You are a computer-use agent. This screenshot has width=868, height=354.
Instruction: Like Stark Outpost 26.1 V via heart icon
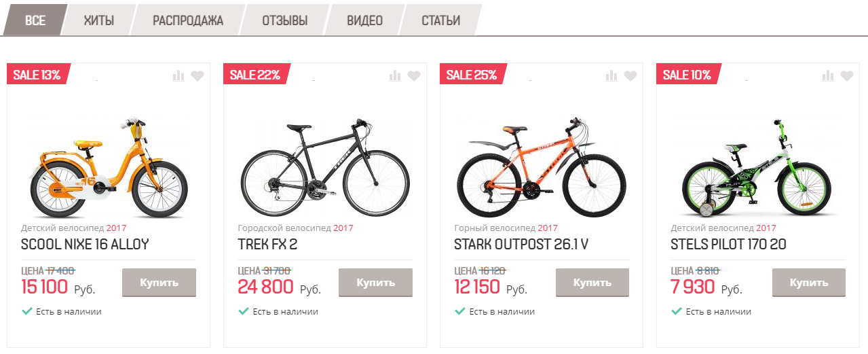coord(630,75)
